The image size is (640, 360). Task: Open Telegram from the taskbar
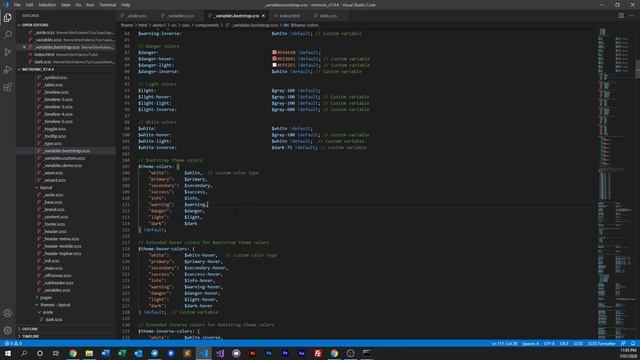154,353
